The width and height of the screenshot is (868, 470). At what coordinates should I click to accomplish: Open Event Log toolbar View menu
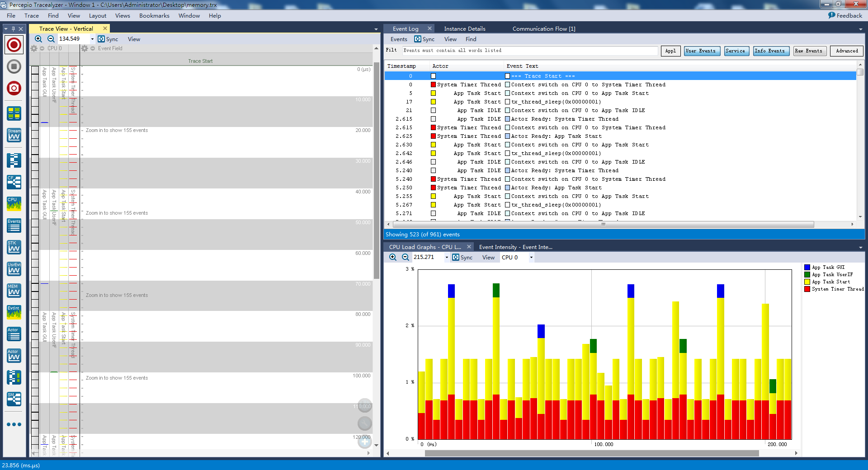(x=450, y=39)
